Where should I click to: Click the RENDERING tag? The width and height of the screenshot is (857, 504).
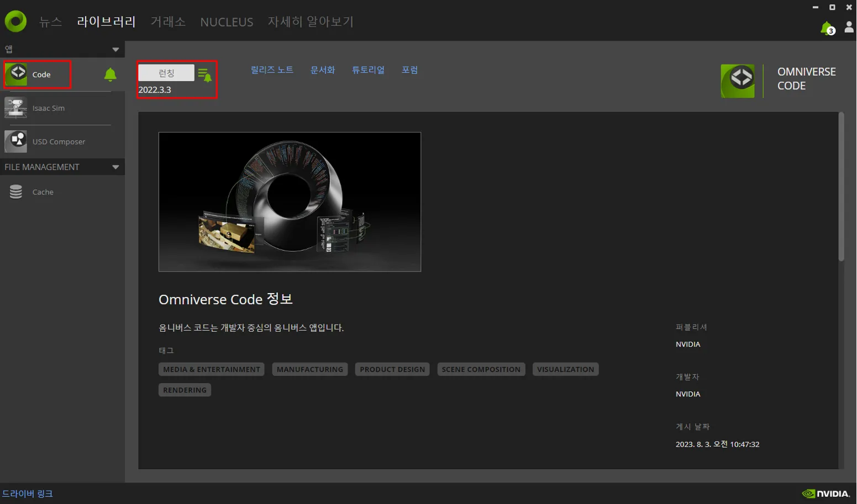[185, 390]
